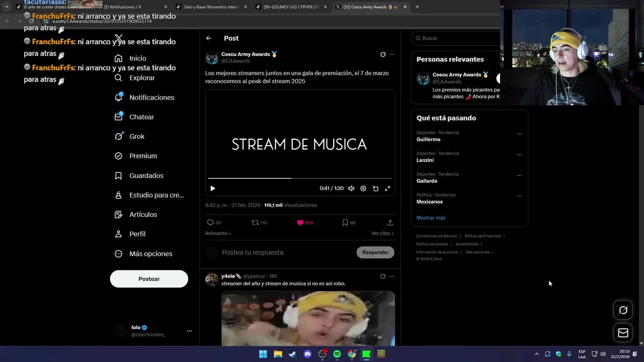Open Steam from the taskbar

click(292, 354)
